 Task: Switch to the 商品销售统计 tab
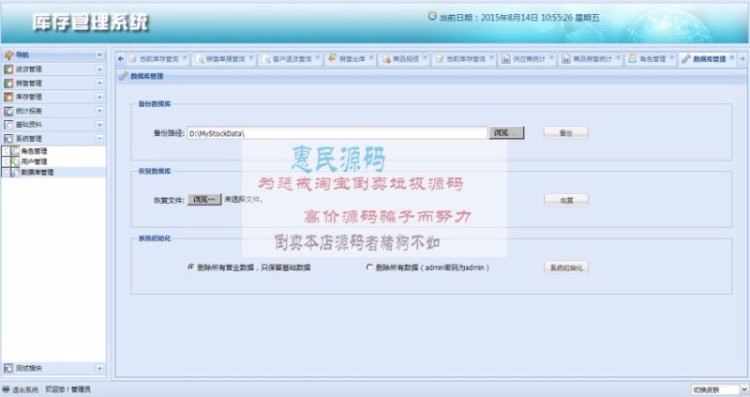(591, 59)
